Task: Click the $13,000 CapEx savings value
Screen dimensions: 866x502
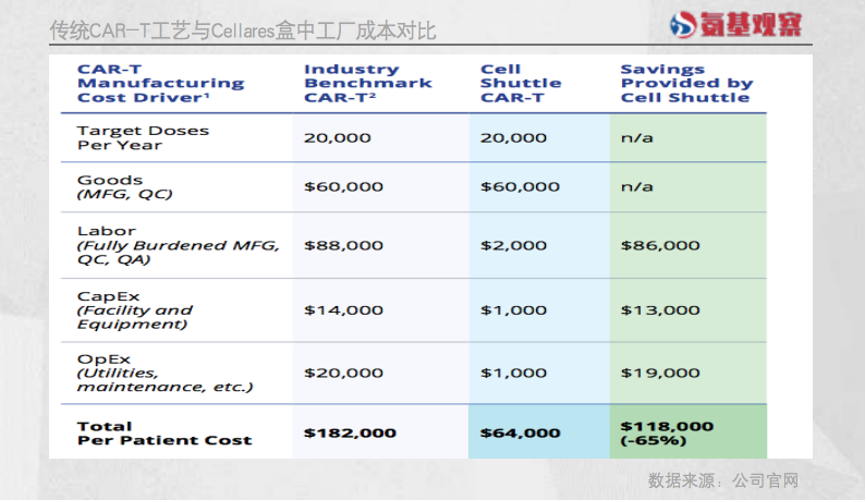Action: pyautogui.click(x=661, y=310)
